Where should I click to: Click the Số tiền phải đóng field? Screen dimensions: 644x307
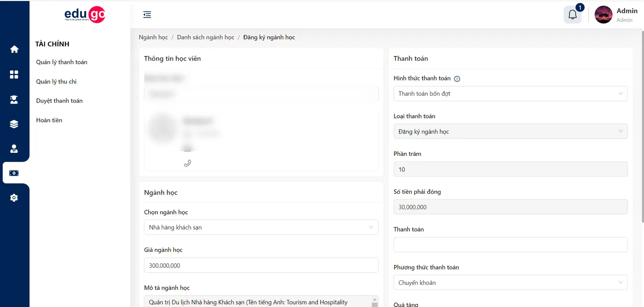[x=511, y=207]
